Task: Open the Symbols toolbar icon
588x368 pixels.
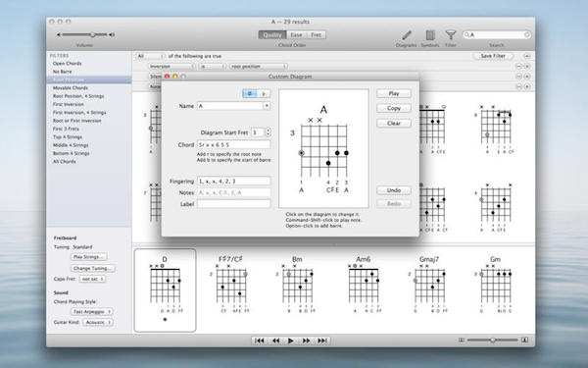Action: click(x=430, y=35)
